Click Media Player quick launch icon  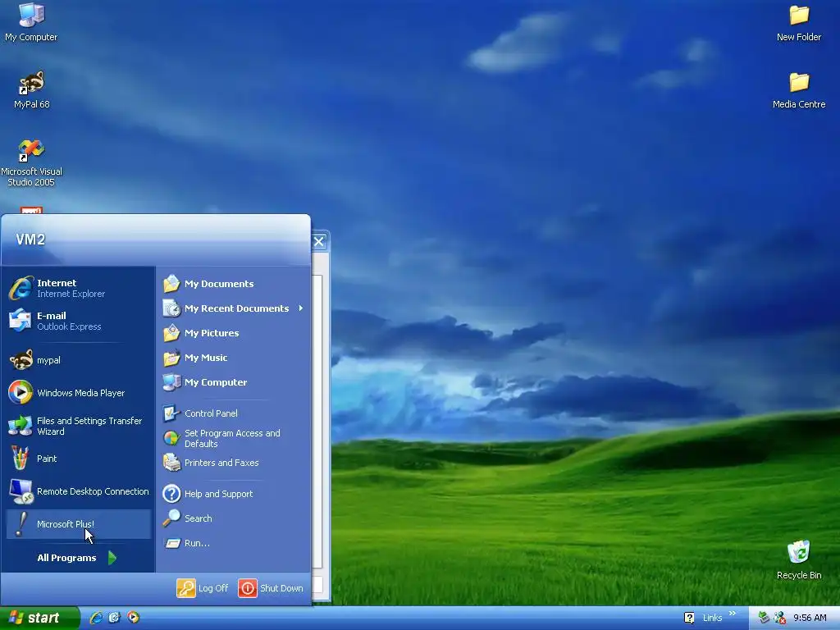tap(134, 618)
